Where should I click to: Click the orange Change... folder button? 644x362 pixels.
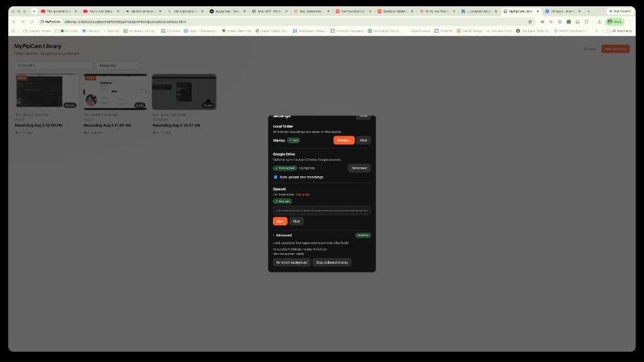click(x=344, y=140)
